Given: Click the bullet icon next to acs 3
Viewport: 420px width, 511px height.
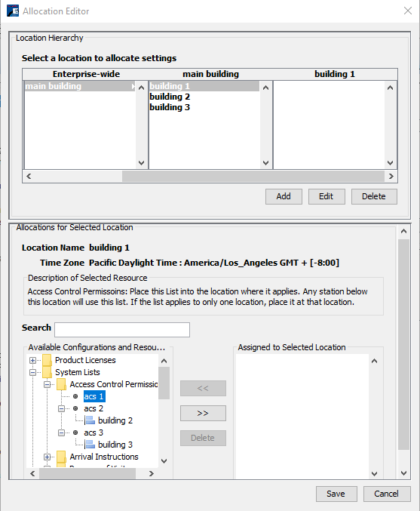Looking at the screenshot, I should click(75, 433).
